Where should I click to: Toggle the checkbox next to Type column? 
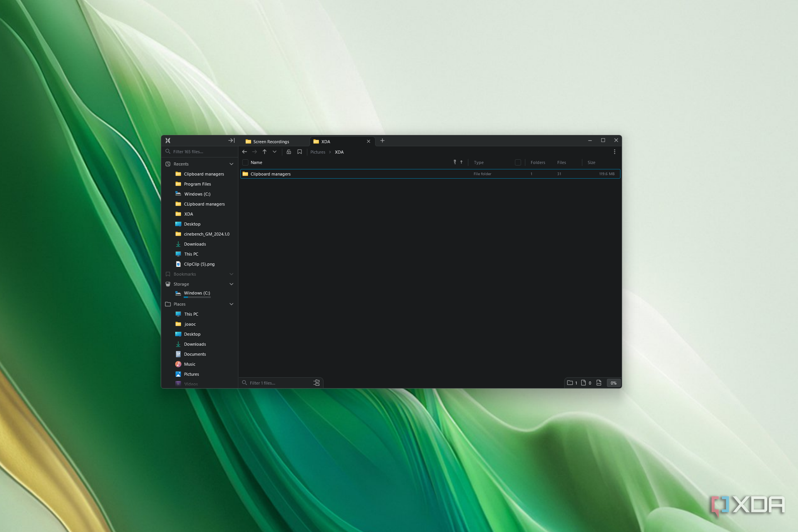(x=518, y=162)
